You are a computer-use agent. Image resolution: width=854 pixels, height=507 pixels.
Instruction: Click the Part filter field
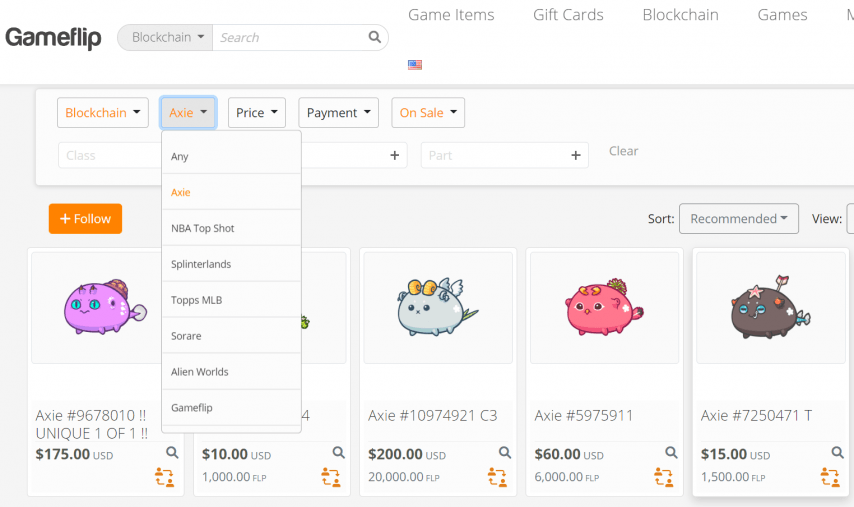[505, 156]
